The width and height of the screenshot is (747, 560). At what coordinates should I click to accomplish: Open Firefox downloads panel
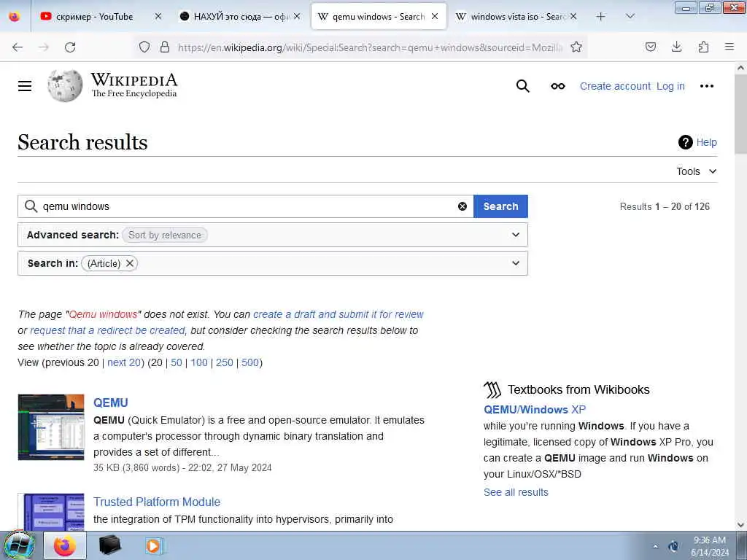point(676,47)
